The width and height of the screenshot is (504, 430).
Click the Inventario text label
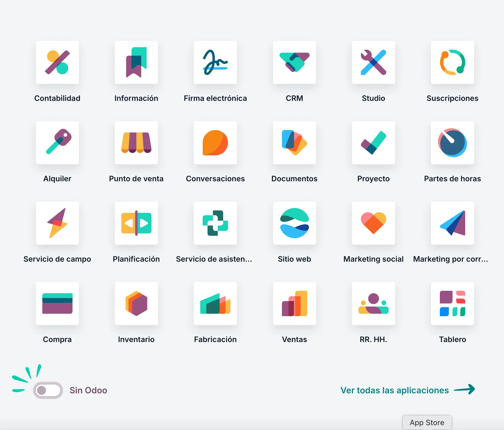coord(136,339)
